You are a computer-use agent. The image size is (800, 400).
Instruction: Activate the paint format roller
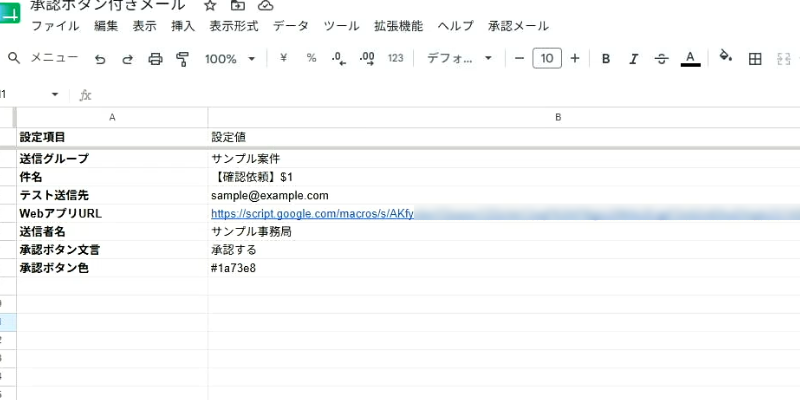pyautogui.click(x=182, y=59)
